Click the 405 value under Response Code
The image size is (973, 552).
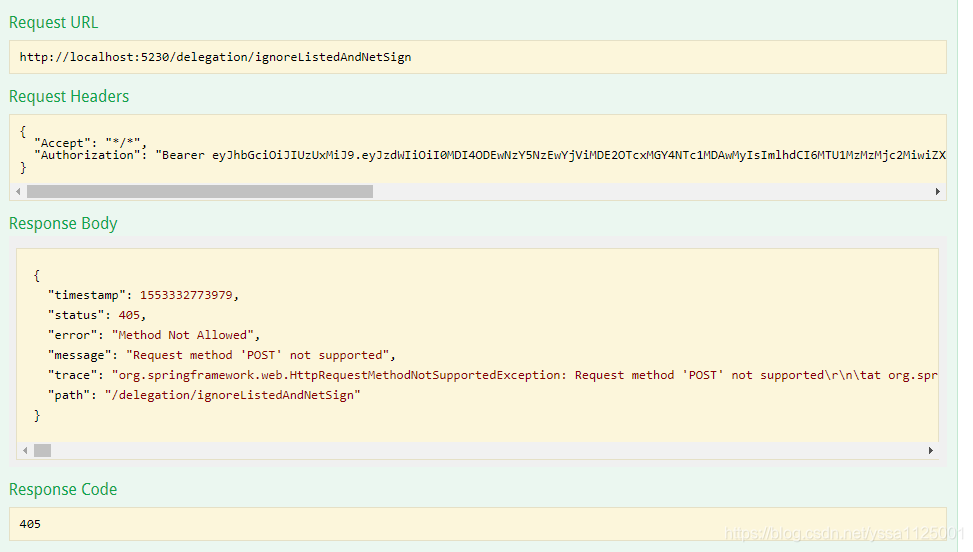[x=30, y=524]
